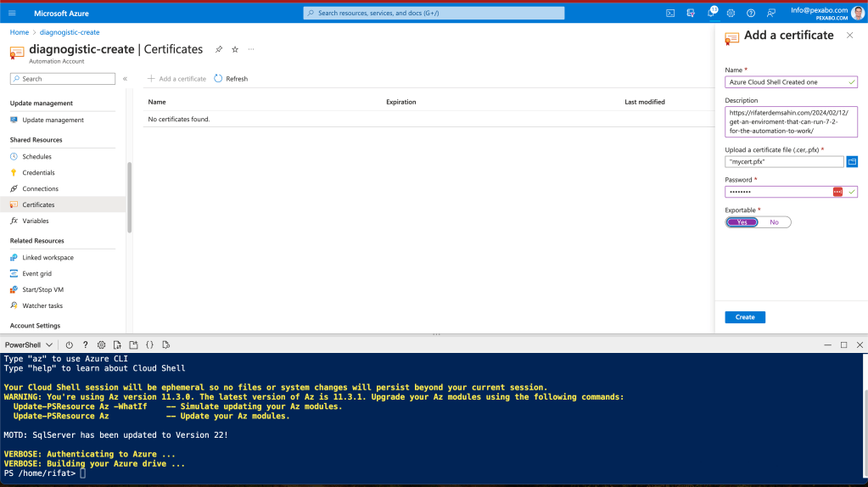Image resolution: width=868 pixels, height=487 pixels.
Task: Open the PowerShell shell type dropdown
Action: point(29,344)
